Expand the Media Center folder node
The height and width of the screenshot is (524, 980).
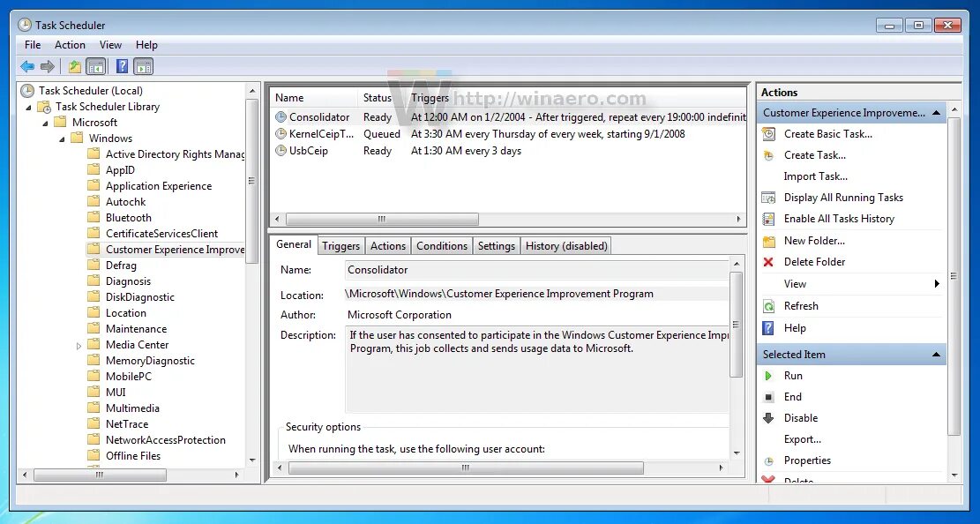coord(79,345)
